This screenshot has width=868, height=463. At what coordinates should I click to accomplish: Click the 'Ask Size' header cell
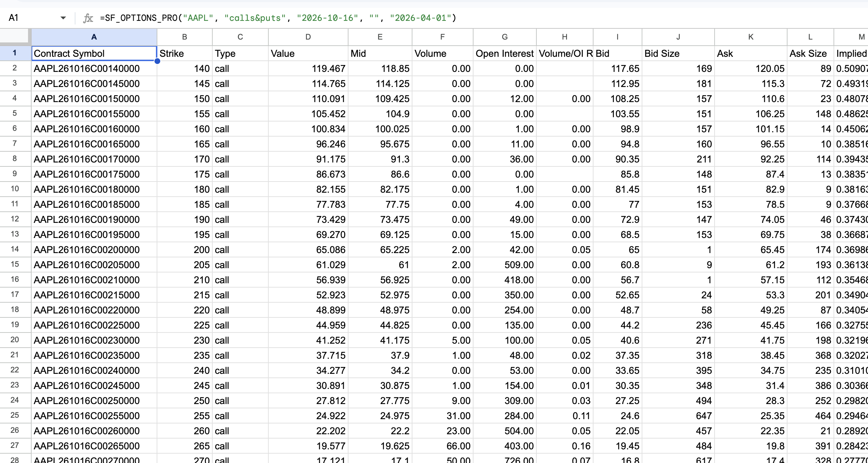click(811, 54)
